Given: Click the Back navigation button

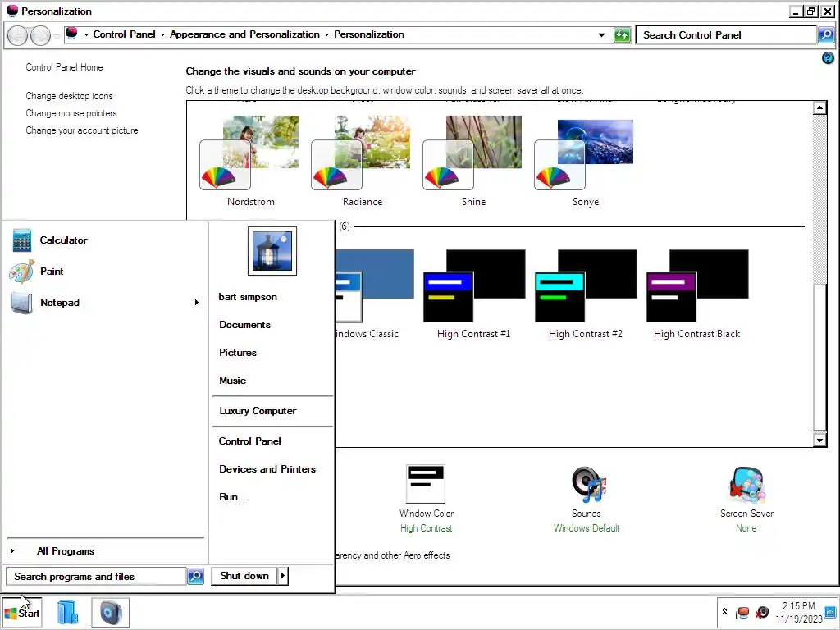Looking at the screenshot, I should [x=18, y=35].
